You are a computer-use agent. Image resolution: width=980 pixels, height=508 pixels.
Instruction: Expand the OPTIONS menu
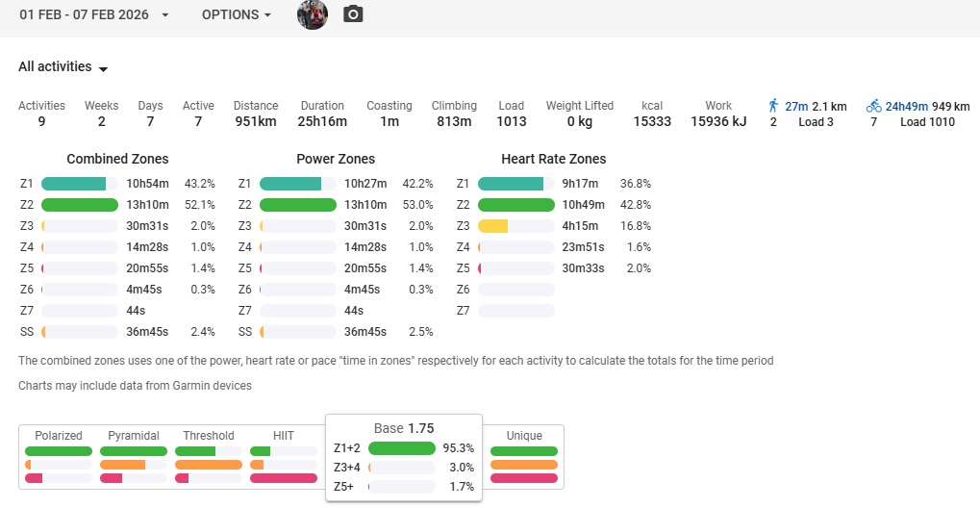(236, 15)
